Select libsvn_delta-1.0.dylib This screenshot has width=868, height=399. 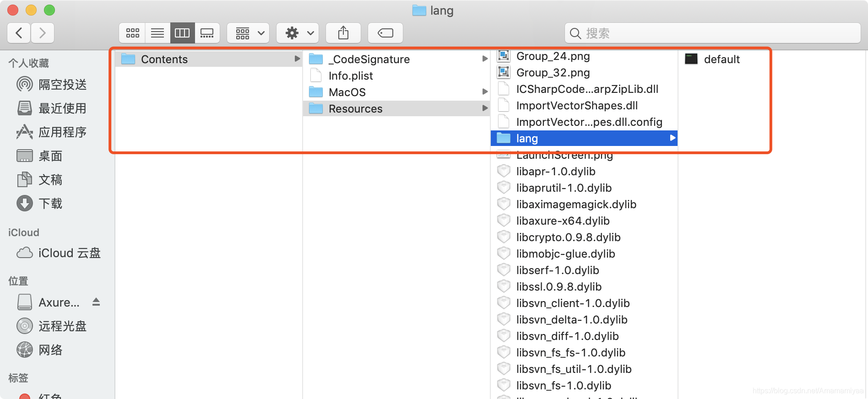coord(584,320)
